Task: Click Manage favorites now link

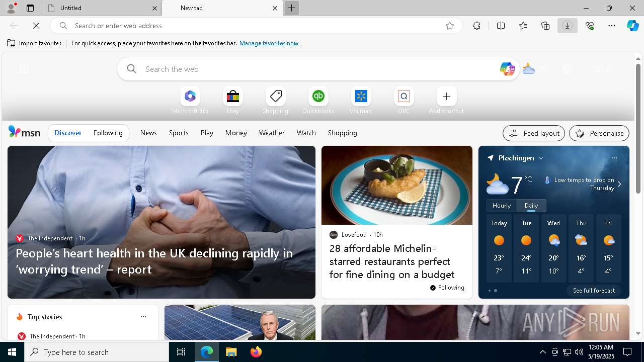Action: coord(269,43)
